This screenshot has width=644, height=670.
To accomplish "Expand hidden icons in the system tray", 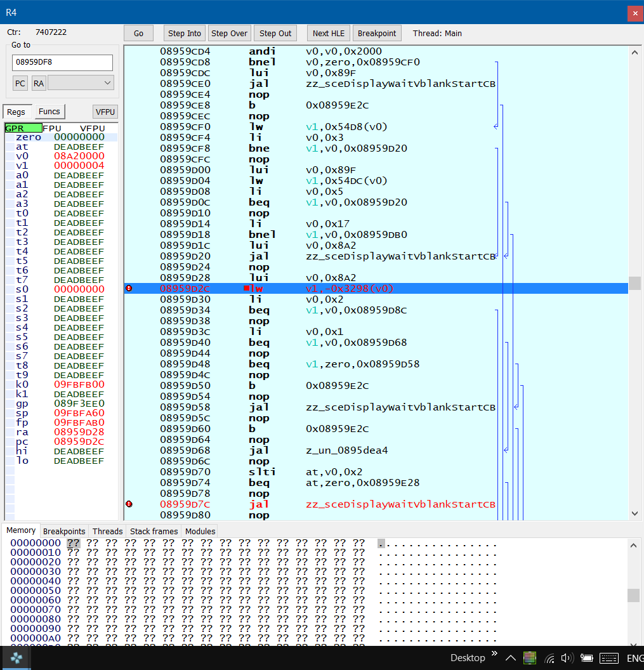I will tap(510, 658).
